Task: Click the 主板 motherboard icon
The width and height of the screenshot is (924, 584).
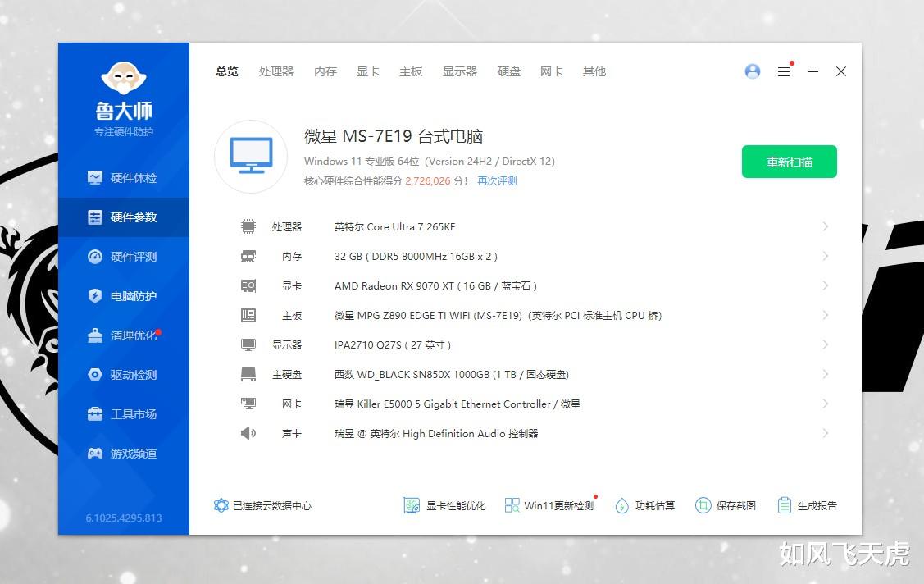Action: click(248, 315)
